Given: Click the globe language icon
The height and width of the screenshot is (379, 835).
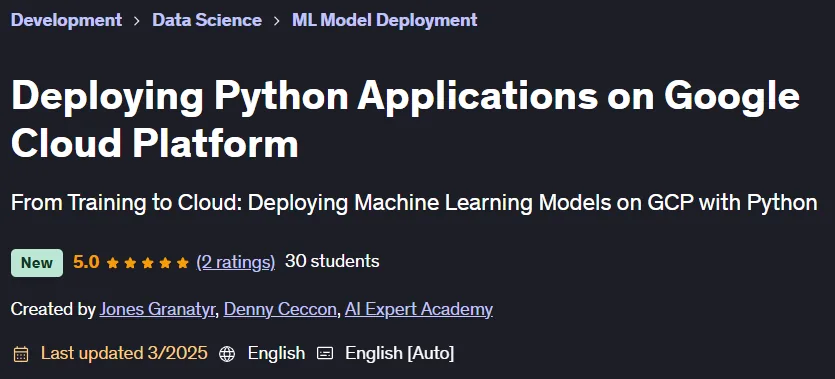Looking at the screenshot, I should [227, 353].
